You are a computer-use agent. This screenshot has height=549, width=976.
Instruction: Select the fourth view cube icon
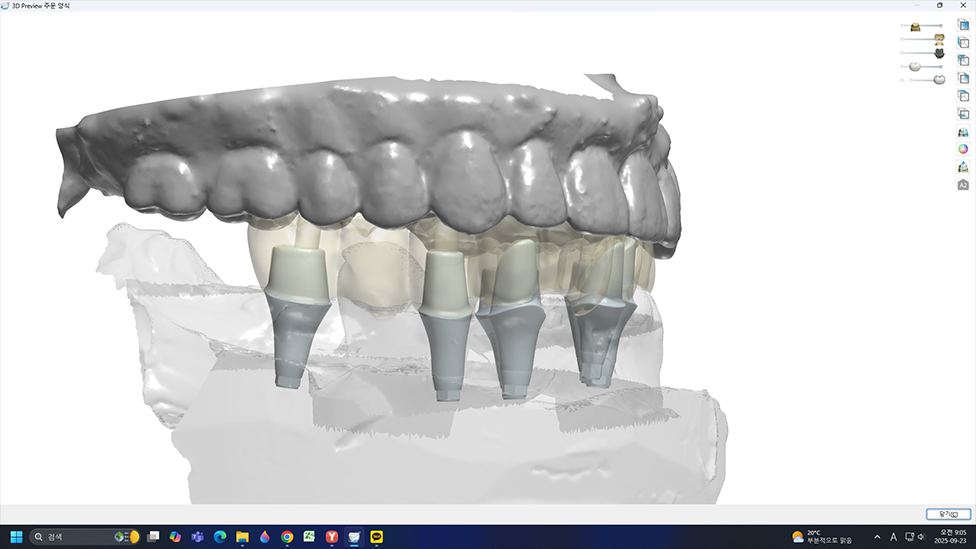[x=963, y=78]
